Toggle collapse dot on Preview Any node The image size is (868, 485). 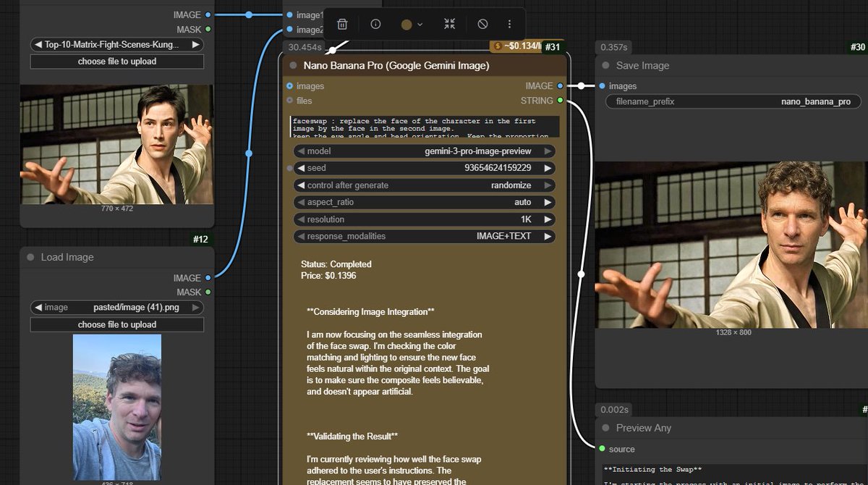pos(605,428)
